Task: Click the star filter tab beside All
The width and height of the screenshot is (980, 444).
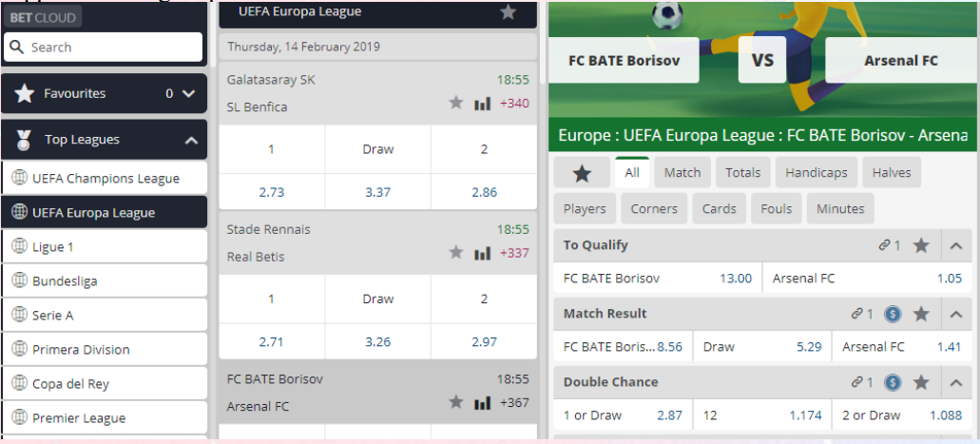Action: pos(582,173)
